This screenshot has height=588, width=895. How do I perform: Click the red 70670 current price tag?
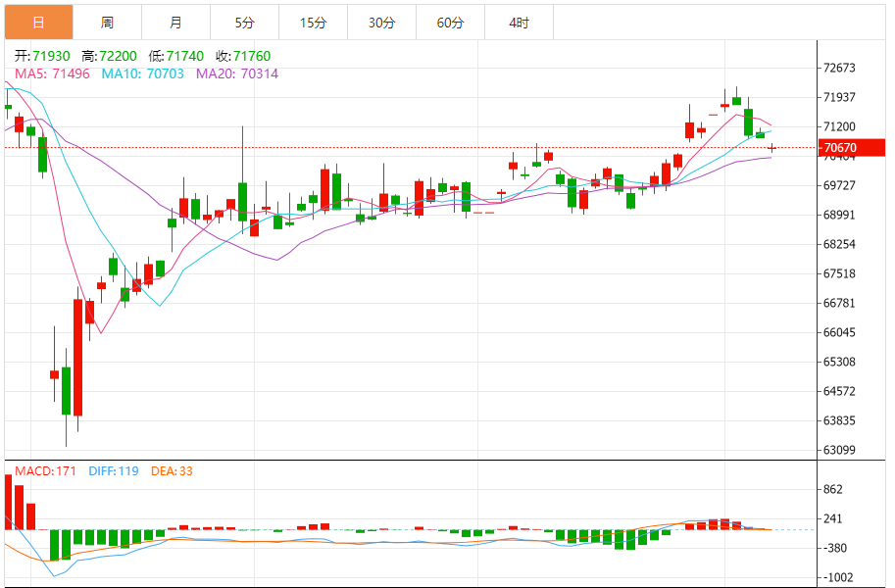[x=852, y=147]
